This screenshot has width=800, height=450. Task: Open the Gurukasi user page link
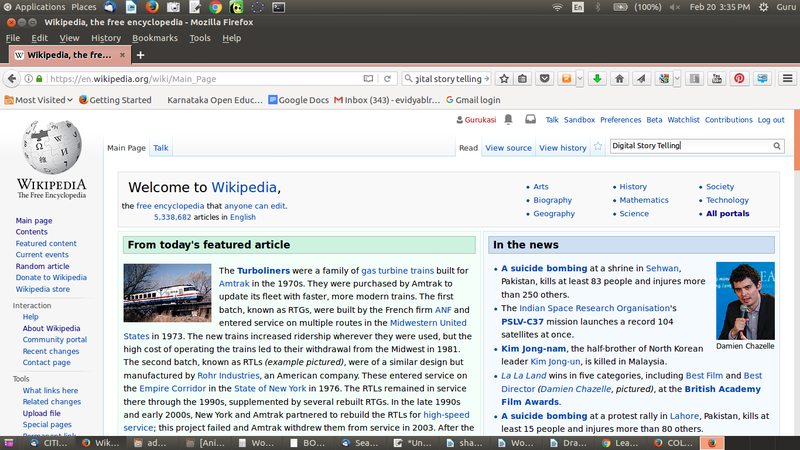tap(480, 120)
